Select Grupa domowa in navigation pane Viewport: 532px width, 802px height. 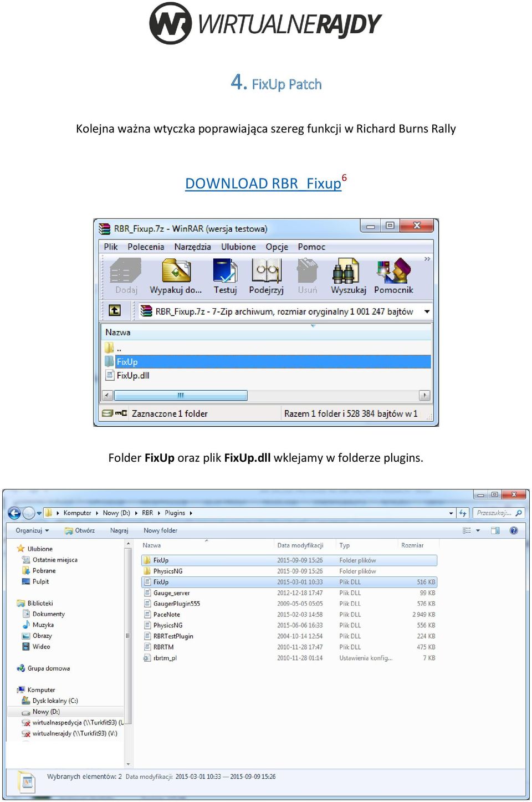(x=48, y=668)
